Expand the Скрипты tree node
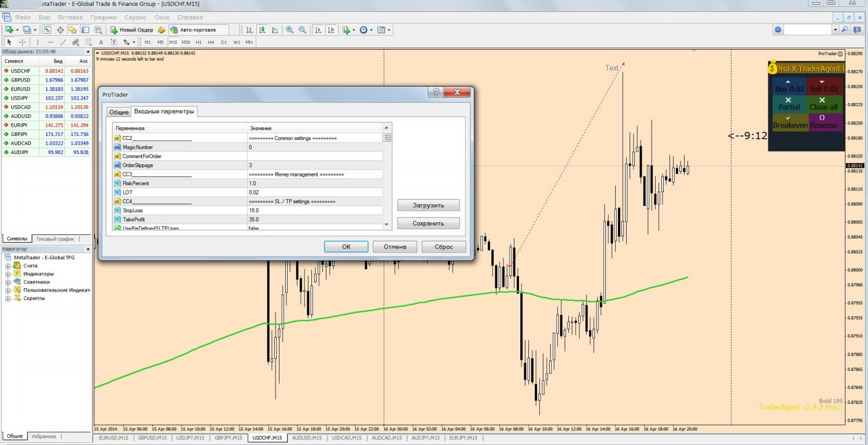Image resolution: width=868 pixels, height=445 pixels. point(9,299)
